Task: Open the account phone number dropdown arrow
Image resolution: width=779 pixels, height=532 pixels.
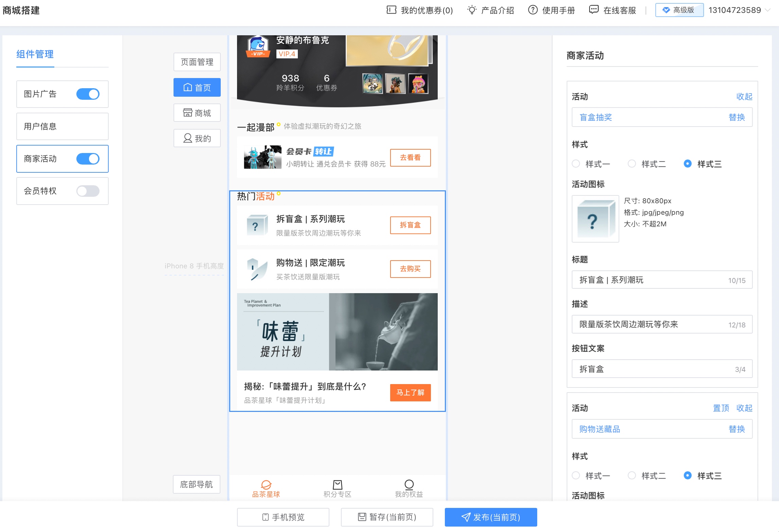Action: click(x=767, y=10)
